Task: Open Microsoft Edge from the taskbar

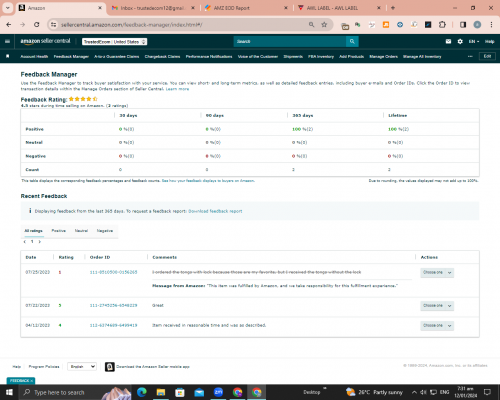Action: pyautogui.click(x=142, y=392)
